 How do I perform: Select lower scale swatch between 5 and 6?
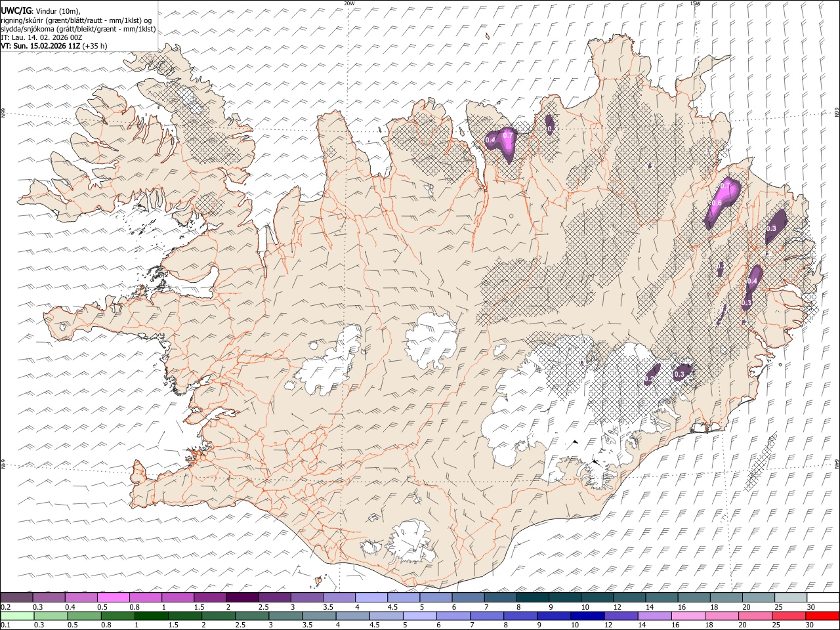pyautogui.click(x=419, y=616)
